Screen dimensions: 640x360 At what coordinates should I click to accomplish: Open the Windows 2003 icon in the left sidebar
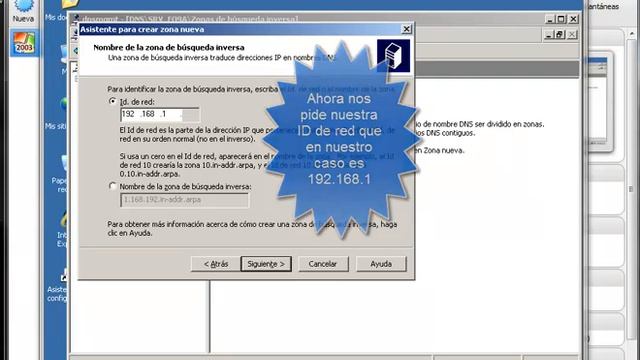[24, 42]
